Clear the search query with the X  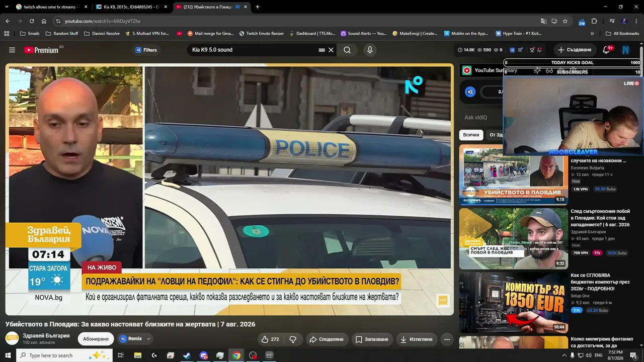(331, 50)
